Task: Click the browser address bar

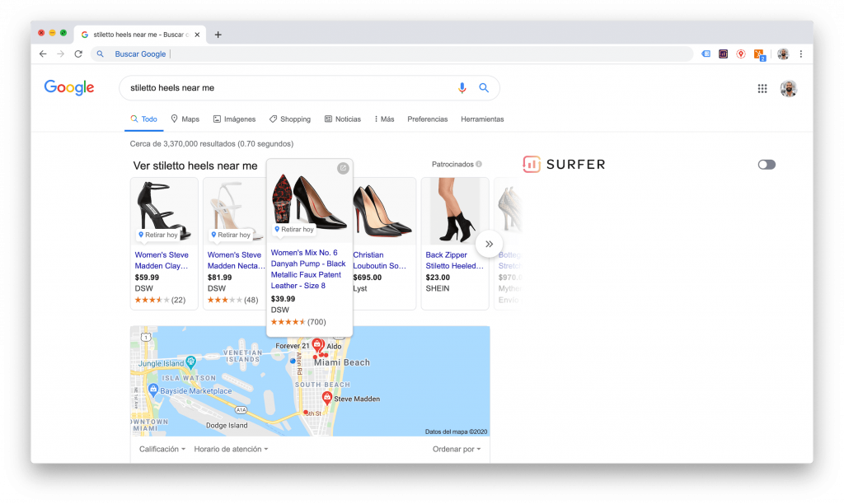Action: click(x=392, y=54)
